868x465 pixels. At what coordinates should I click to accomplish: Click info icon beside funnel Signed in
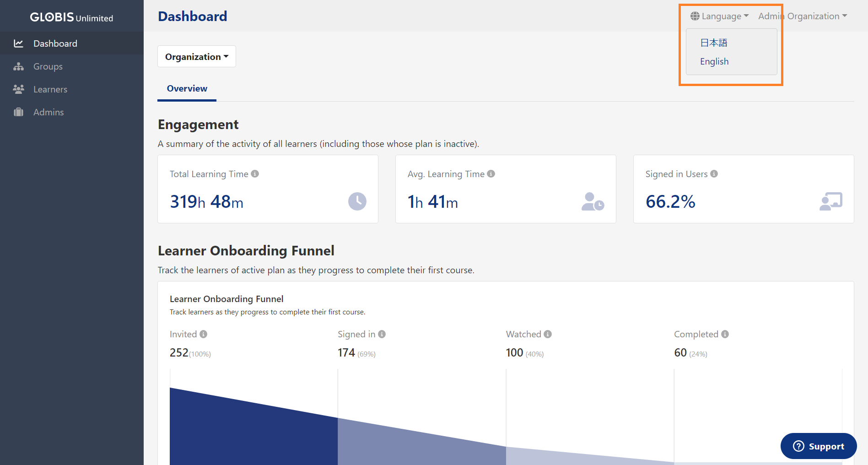[382, 334]
